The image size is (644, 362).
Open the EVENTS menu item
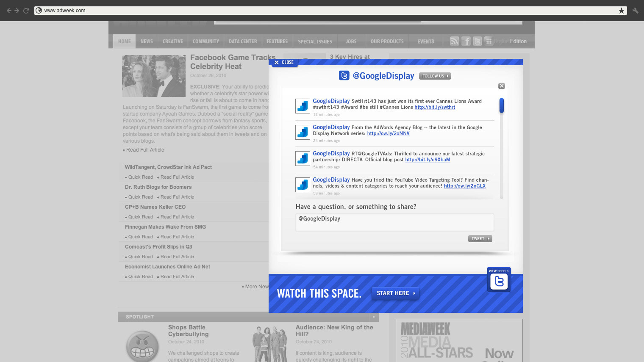click(426, 41)
